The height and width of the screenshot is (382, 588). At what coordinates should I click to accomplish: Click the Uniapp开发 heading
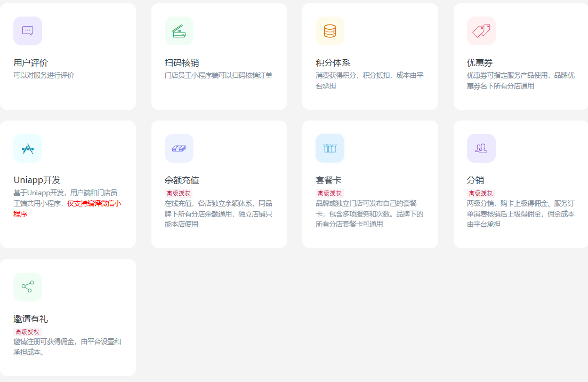click(37, 180)
